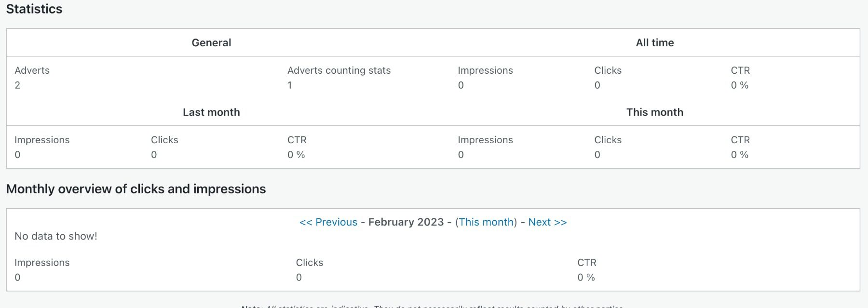Click the last month Impressions label
The width and height of the screenshot is (868, 308).
(x=42, y=140)
